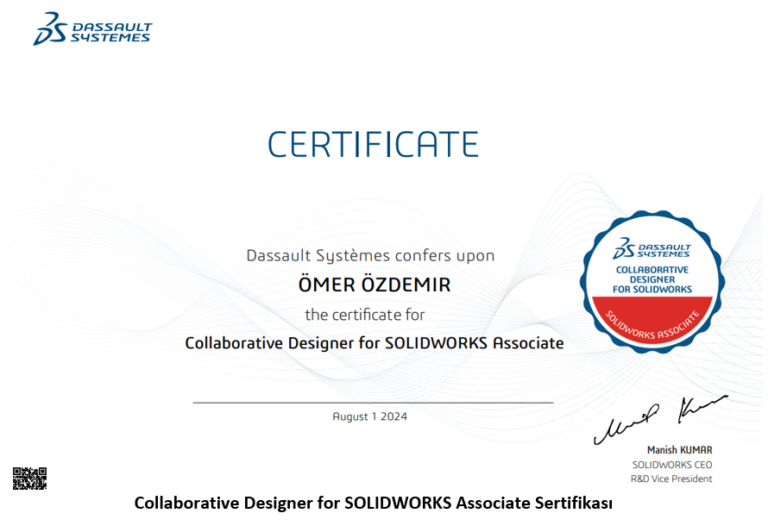The image size is (768, 532).
Task: Click the 'SOLIDWORKS CEO' title text
Action: [672, 465]
